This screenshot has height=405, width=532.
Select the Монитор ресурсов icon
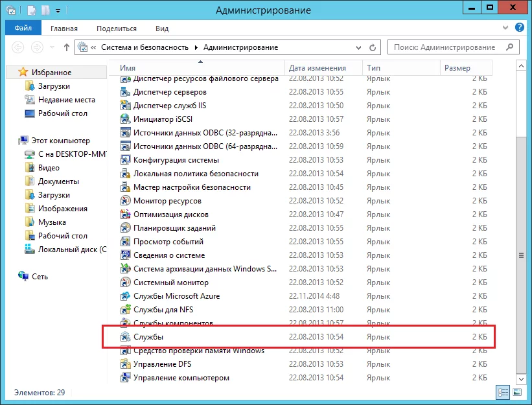click(126, 201)
